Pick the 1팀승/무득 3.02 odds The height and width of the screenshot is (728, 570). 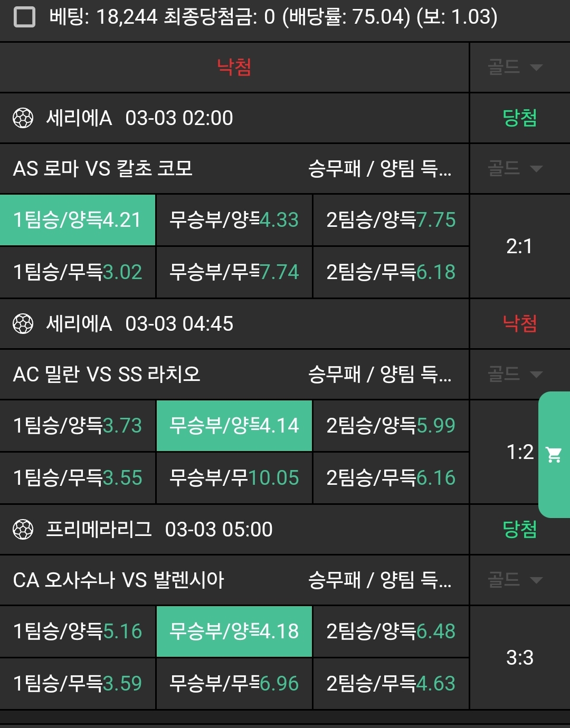[x=78, y=272]
